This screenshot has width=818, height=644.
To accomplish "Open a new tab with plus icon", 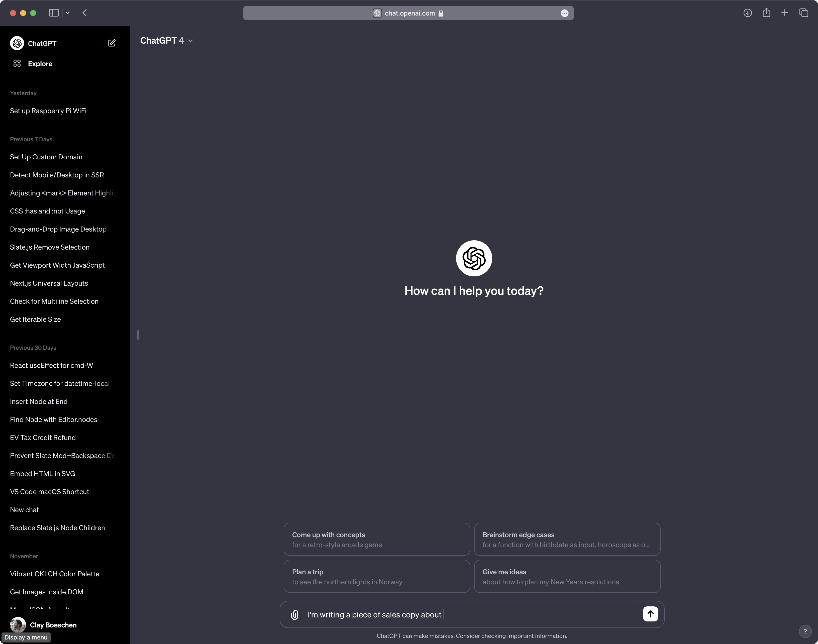I will [785, 13].
